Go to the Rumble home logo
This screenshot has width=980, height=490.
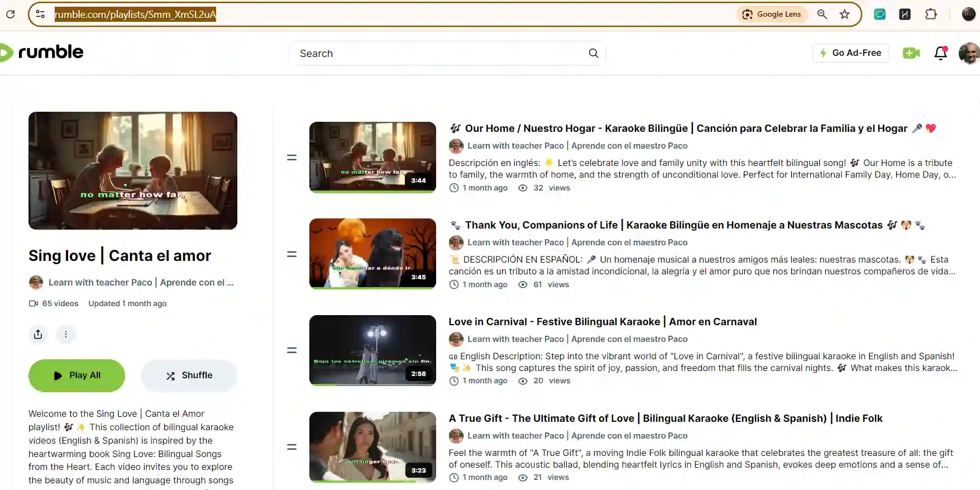(x=42, y=52)
